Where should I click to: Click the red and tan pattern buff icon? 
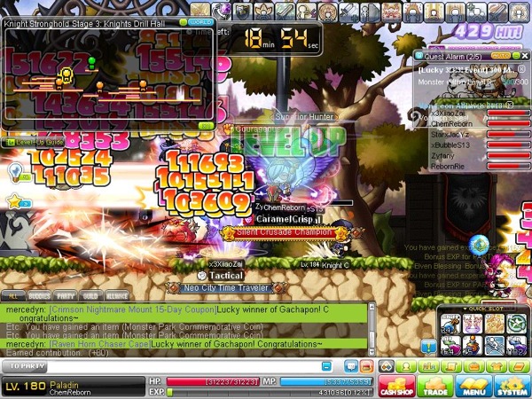tap(392, 11)
